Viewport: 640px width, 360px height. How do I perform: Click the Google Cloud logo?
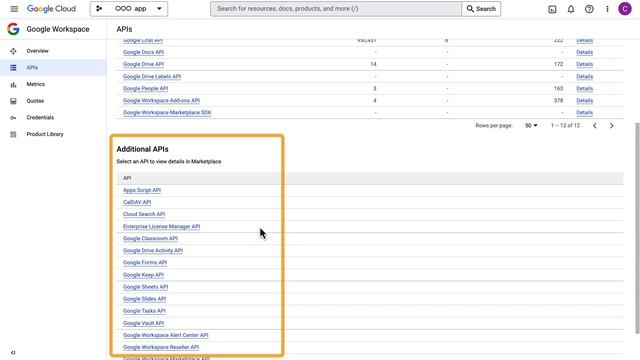coord(51,9)
